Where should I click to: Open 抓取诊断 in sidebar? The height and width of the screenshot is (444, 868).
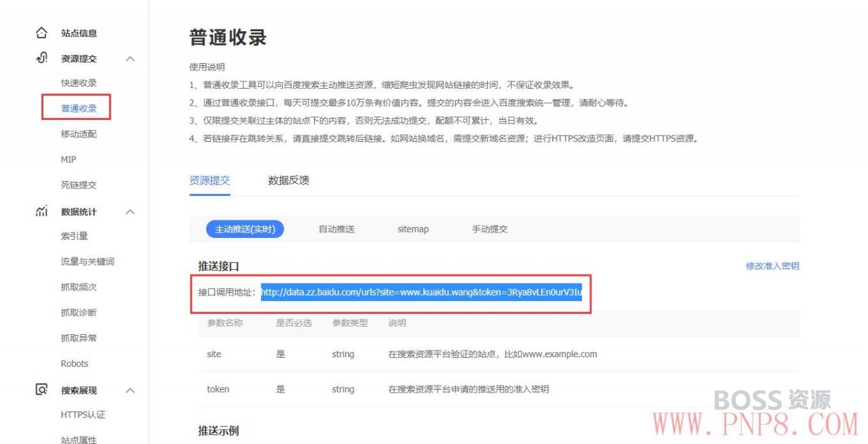pos(79,312)
